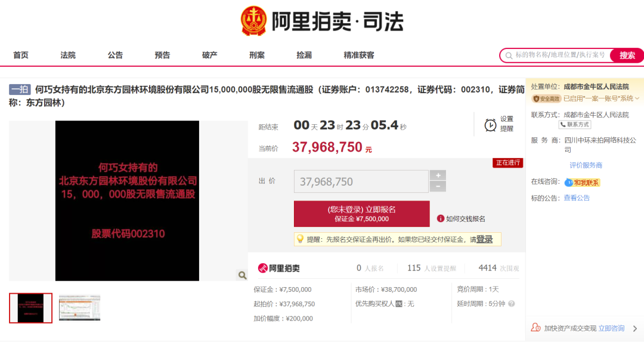Select the 精准获客 nav item
This screenshot has width=644, height=348.
(359, 55)
